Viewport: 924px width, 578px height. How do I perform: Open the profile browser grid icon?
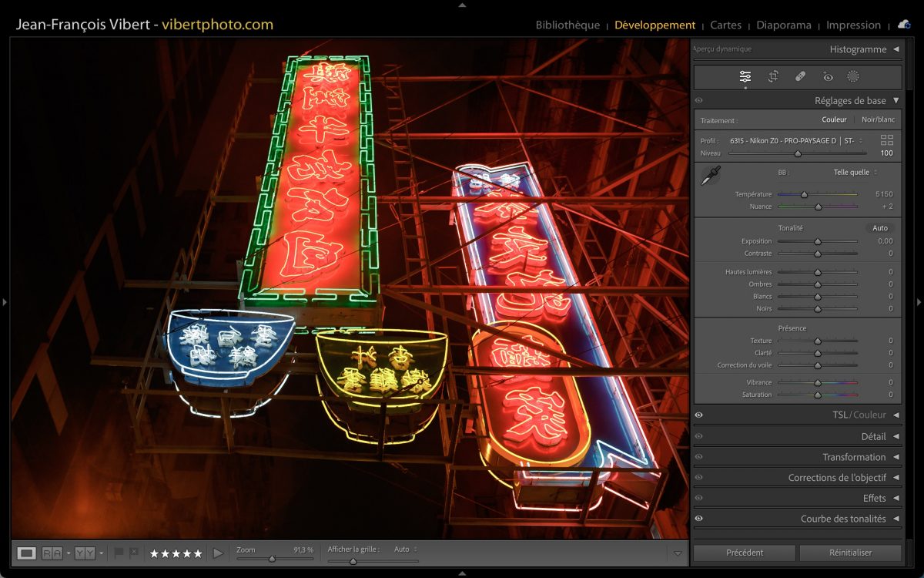[x=887, y=140]
